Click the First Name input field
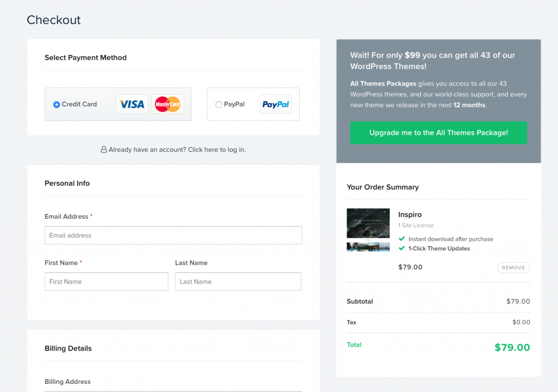The width and height of the screenshot is (558, 392). click(106, 281)
